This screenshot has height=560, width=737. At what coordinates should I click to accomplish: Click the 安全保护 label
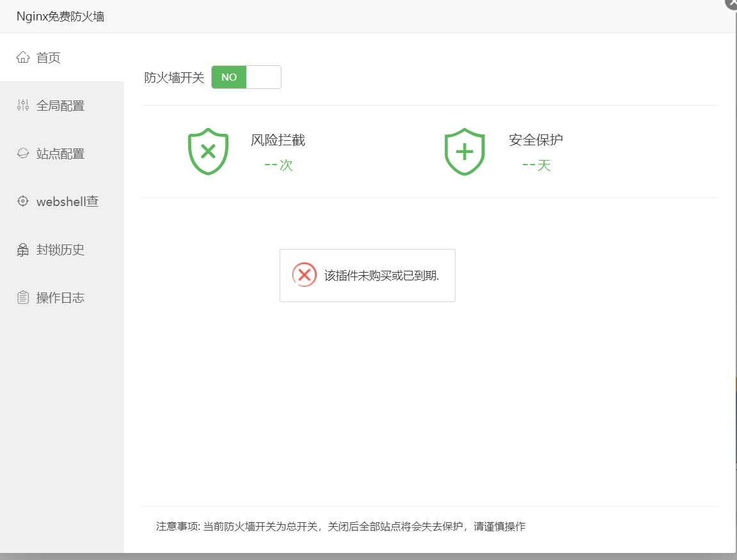pyautogui.click(x=536, y=140)
